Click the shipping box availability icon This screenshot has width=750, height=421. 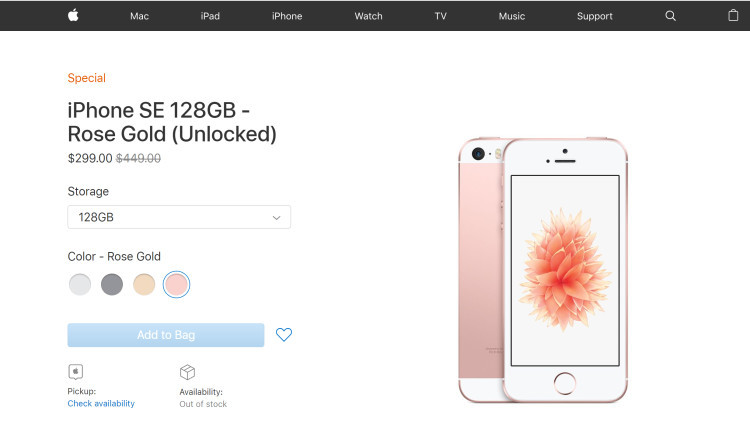pos(188,372)
